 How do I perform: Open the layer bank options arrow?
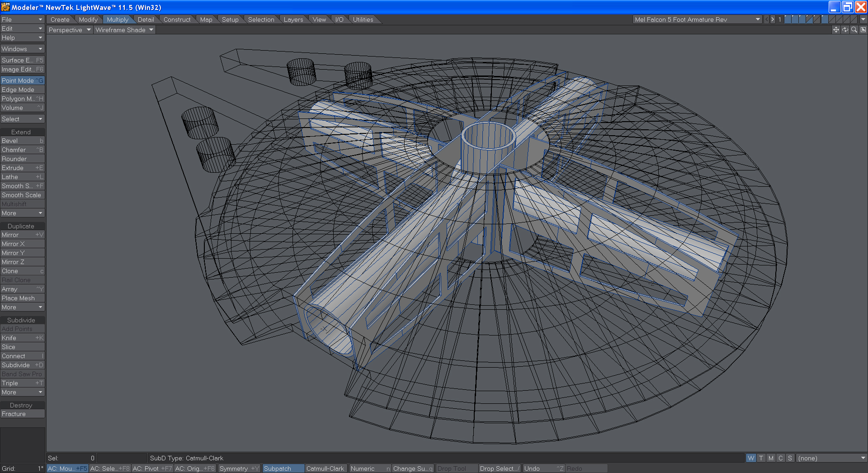(863, 19)
